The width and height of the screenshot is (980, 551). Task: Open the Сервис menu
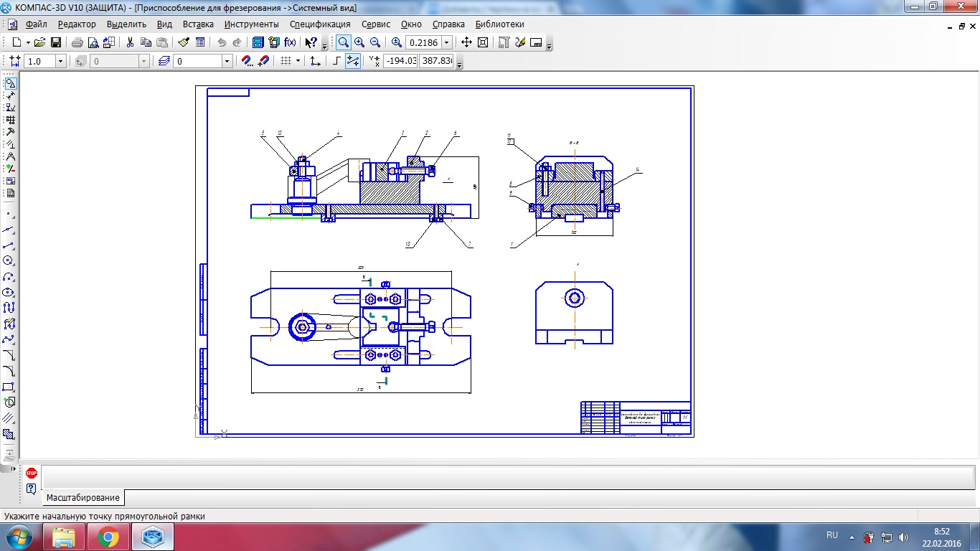pyautogui.click(x=376, y=24)
